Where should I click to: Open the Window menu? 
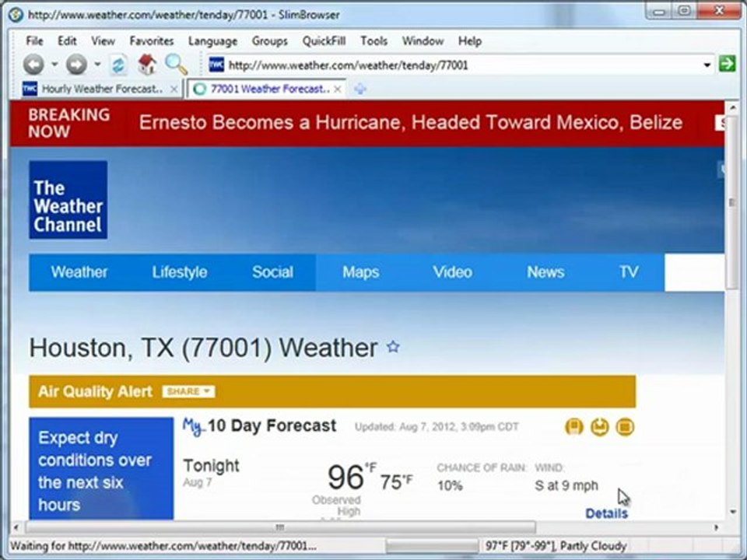[x=423, y=41]
